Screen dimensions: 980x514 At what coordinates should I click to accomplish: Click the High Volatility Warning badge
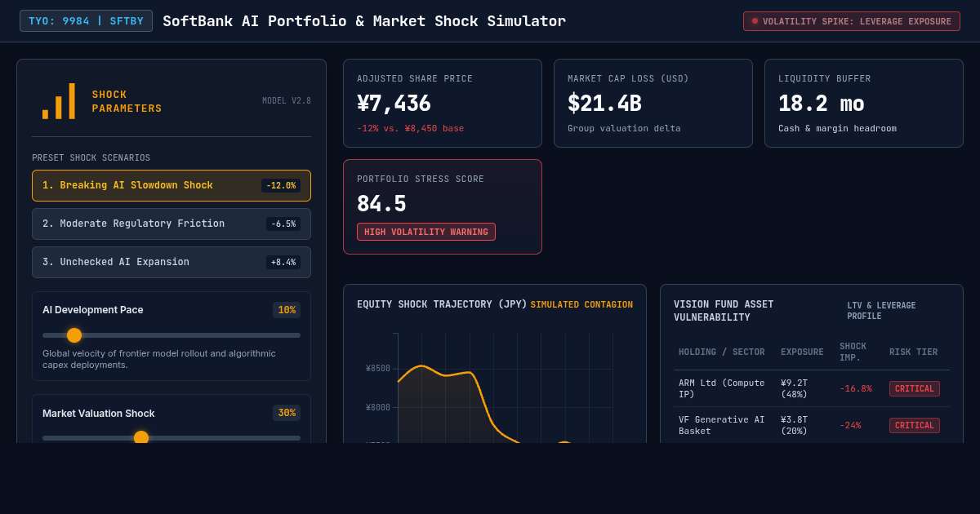click(426, 232)
